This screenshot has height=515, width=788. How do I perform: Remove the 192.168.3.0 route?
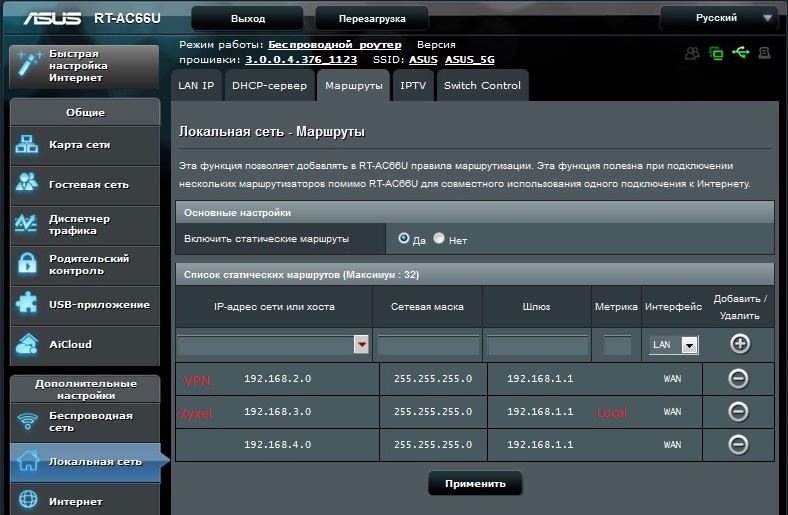738,412
